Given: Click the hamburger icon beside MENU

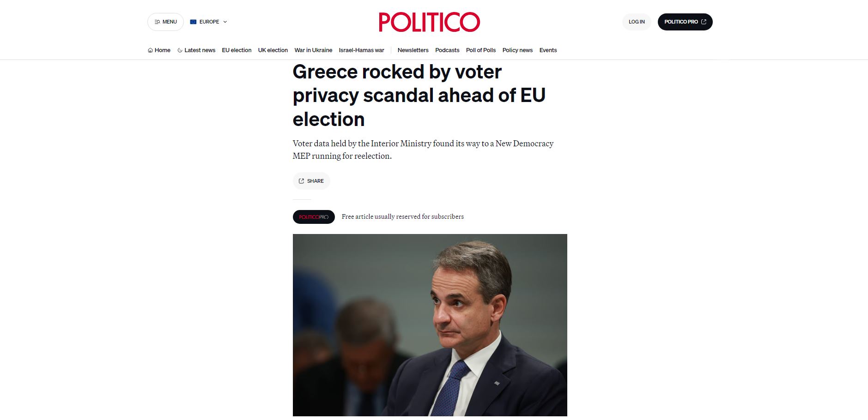Looking at the screenshot, I should 158,21.
